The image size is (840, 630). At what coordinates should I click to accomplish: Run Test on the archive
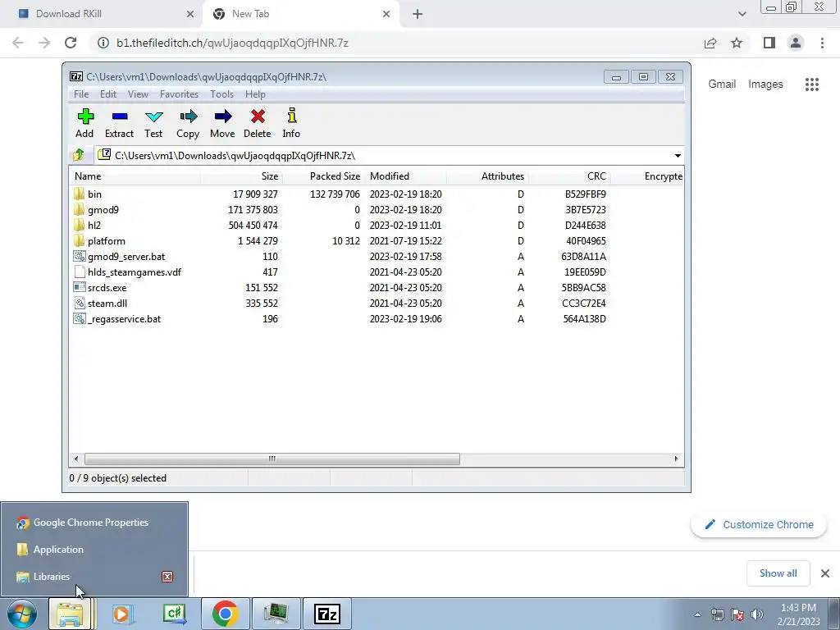[x=153, y=123]
